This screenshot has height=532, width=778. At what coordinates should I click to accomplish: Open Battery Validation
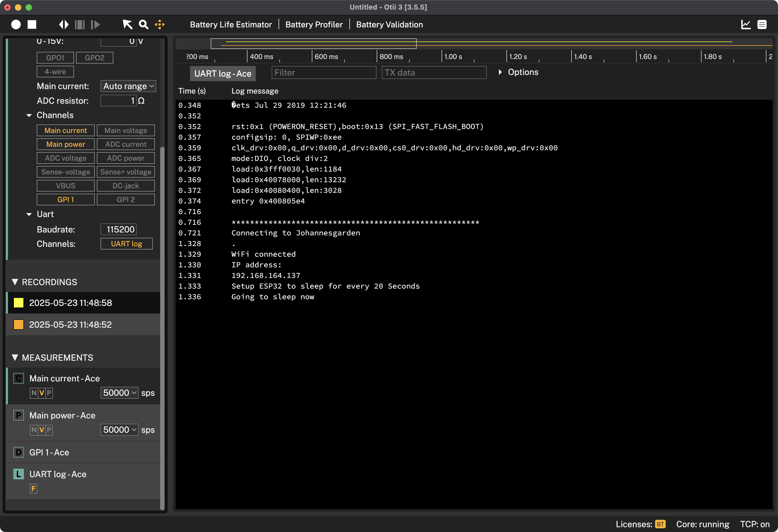389,24
